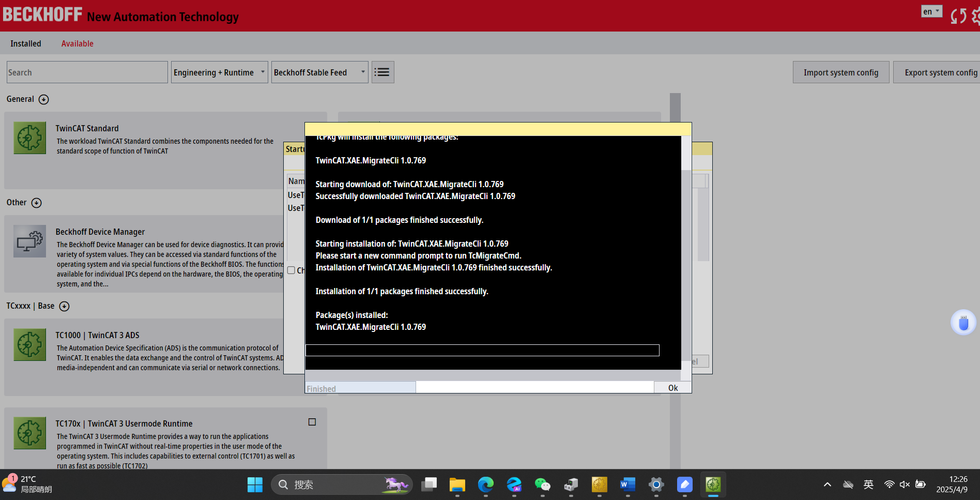Viewport: 980px width, 500px height.
Task: Click the Ok button in the install dialog
Action: point(672,388)
